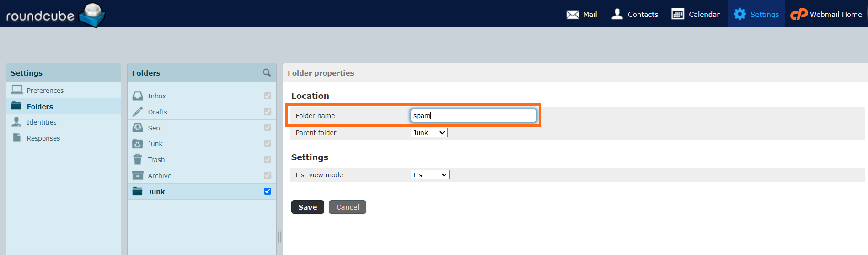Viewport: 868px width, 255px height.
Task: Go to Mail in top navigation
Action: point(582,14)
